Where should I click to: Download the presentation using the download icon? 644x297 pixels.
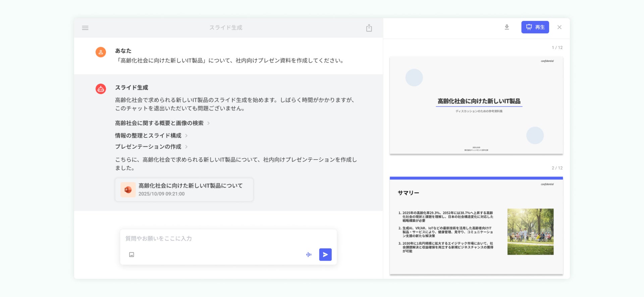pyautogui.click(x=506, y=27)
